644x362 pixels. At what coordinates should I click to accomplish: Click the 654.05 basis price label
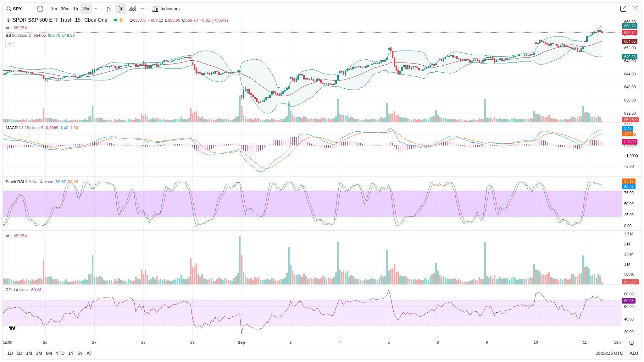tap(630, 41)
